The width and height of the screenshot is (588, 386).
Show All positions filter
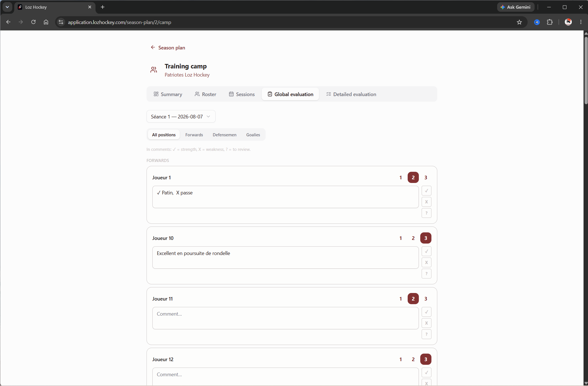click(164, 135)
